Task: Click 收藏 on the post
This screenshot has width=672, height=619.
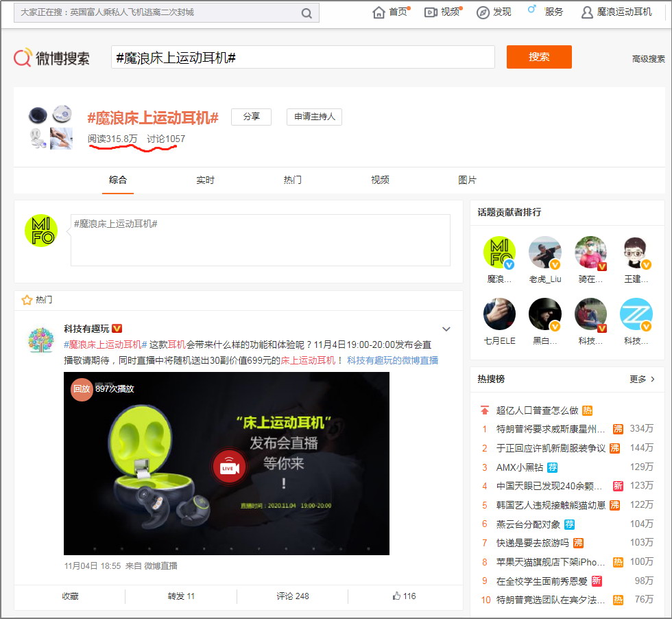Action: 70,596
